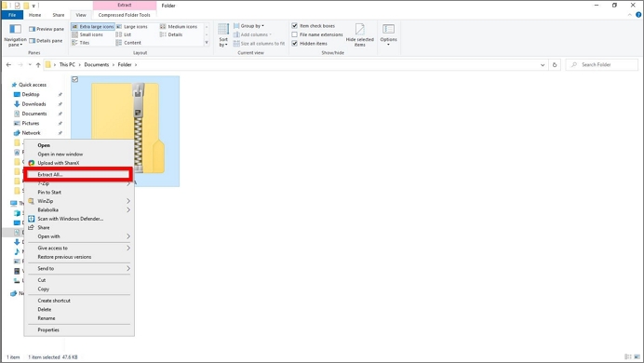Open Explorer help
Image resolution: width=644 pixels, height=363 pixels.
[638, 15]
